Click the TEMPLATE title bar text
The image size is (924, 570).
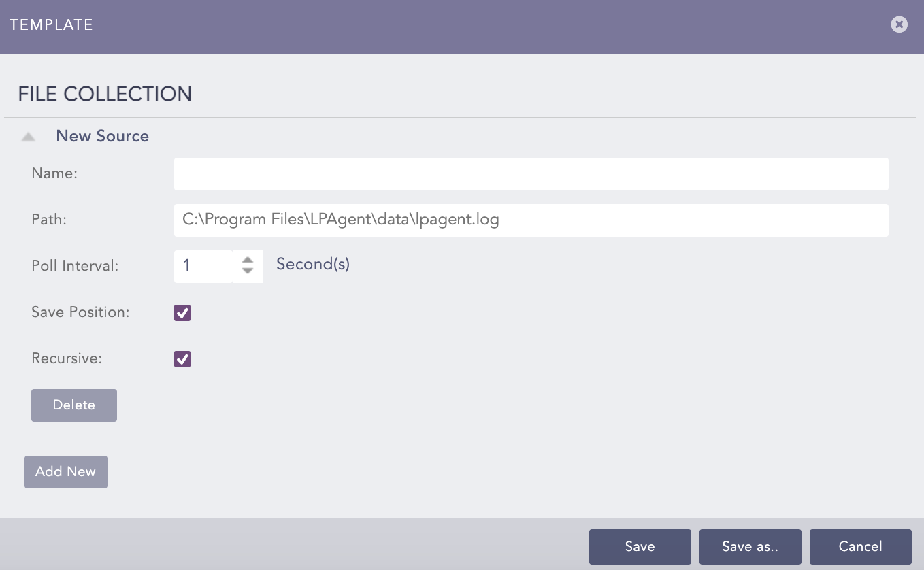click(x=52, y=25)
